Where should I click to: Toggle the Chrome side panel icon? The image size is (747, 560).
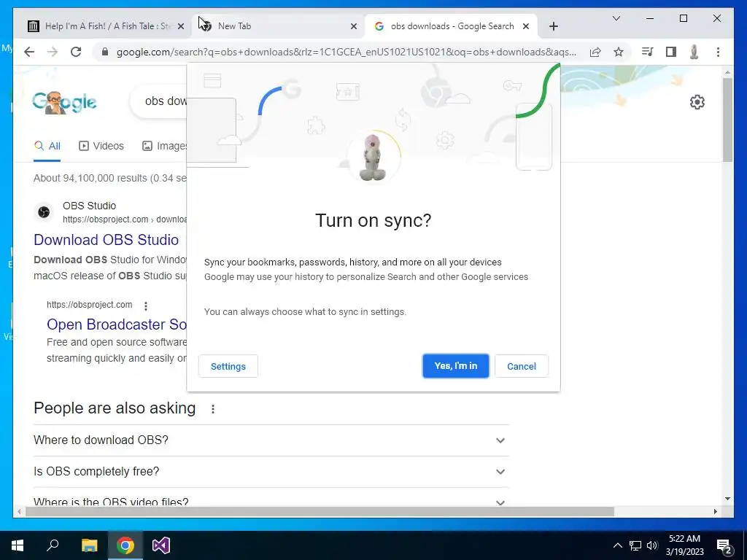click(x=671, y=52)
